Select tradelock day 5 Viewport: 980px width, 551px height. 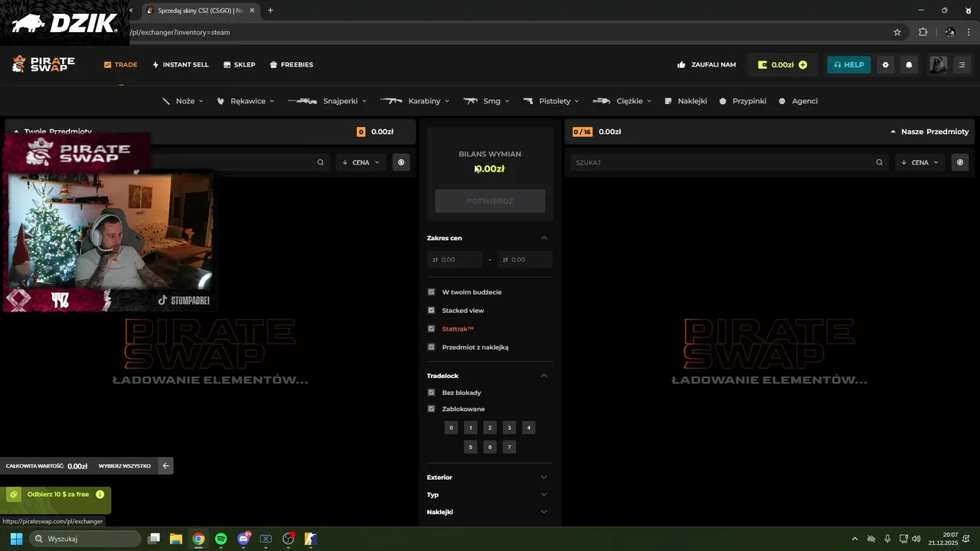click(471, 447)
